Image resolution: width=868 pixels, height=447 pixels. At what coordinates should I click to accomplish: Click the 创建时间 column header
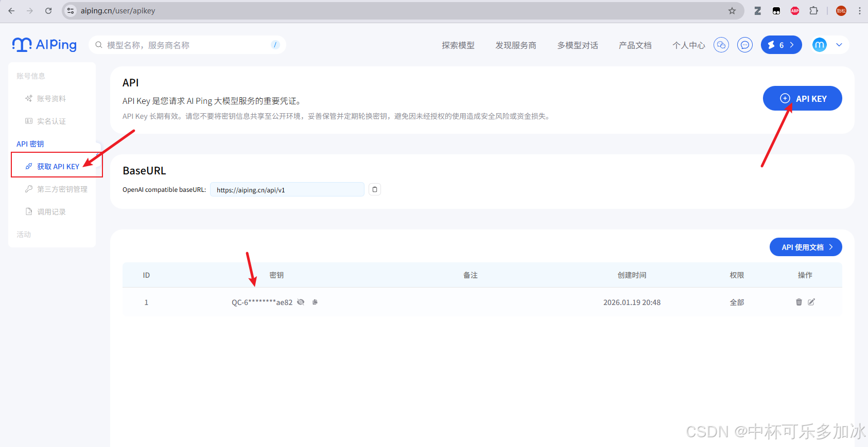point(632,275)
